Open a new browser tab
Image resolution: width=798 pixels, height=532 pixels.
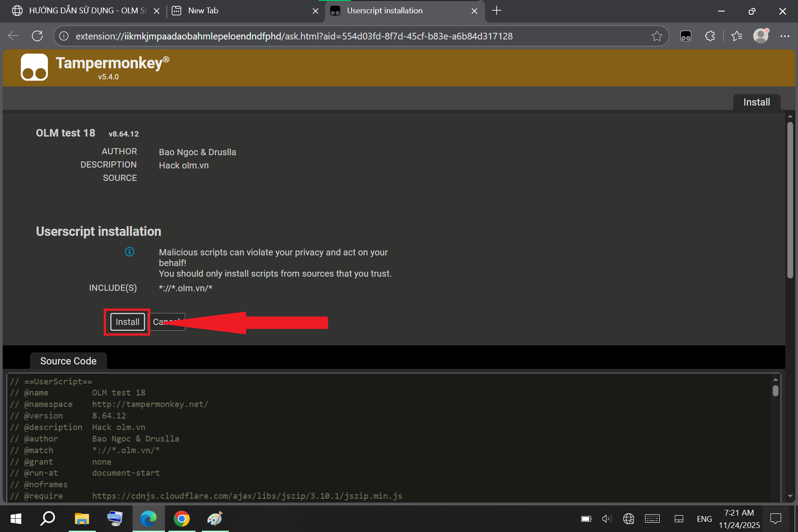coord(497,11)
